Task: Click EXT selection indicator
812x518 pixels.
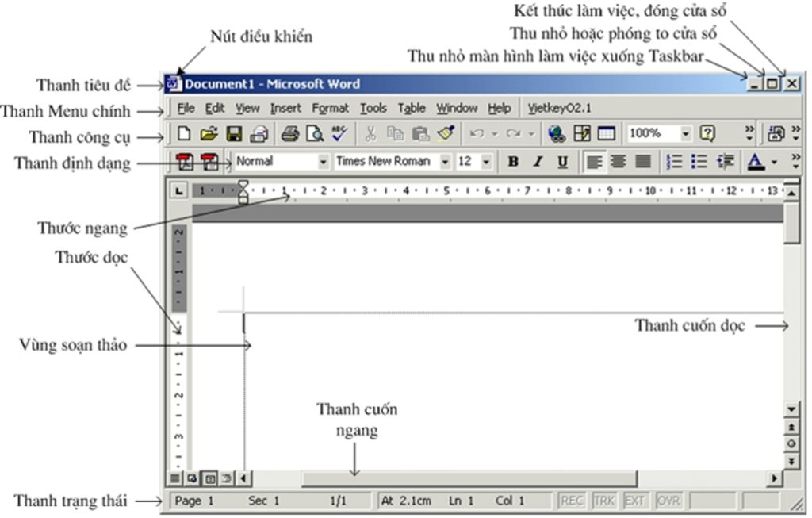Action: click(x=635, y=501)
